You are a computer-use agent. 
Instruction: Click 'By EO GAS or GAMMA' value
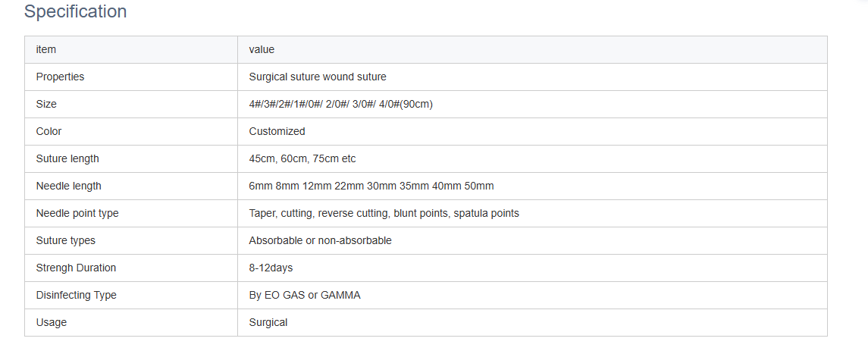click(x=305, y=295)
